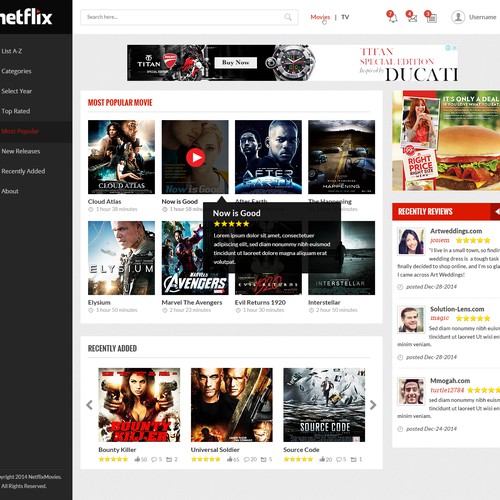Open Recently Added in sidebar

coord(23,171)
